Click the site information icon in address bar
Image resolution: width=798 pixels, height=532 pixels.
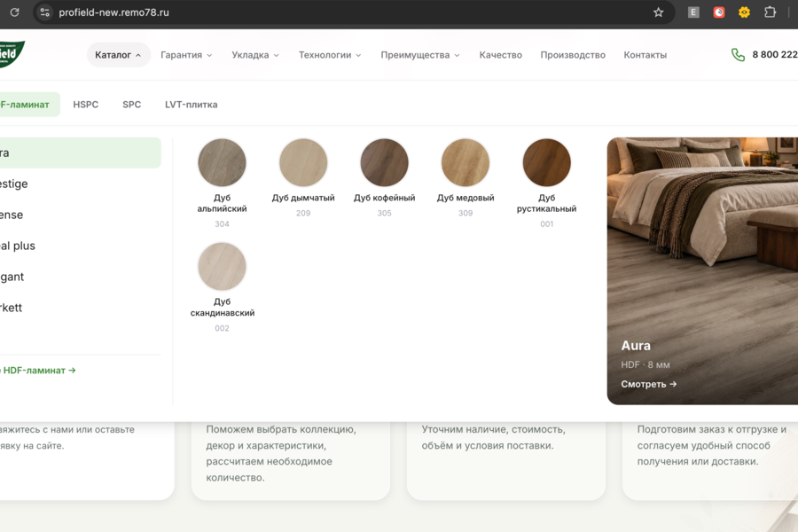[x=45, y=12]
